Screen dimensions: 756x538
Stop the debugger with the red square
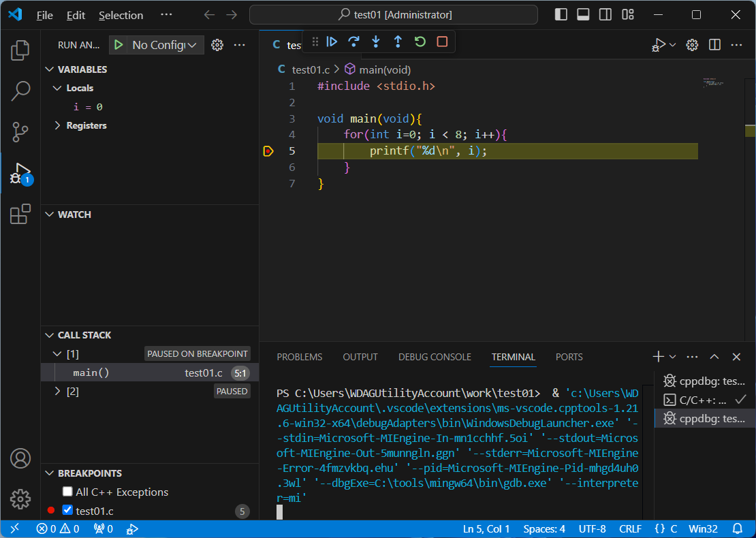442,42
